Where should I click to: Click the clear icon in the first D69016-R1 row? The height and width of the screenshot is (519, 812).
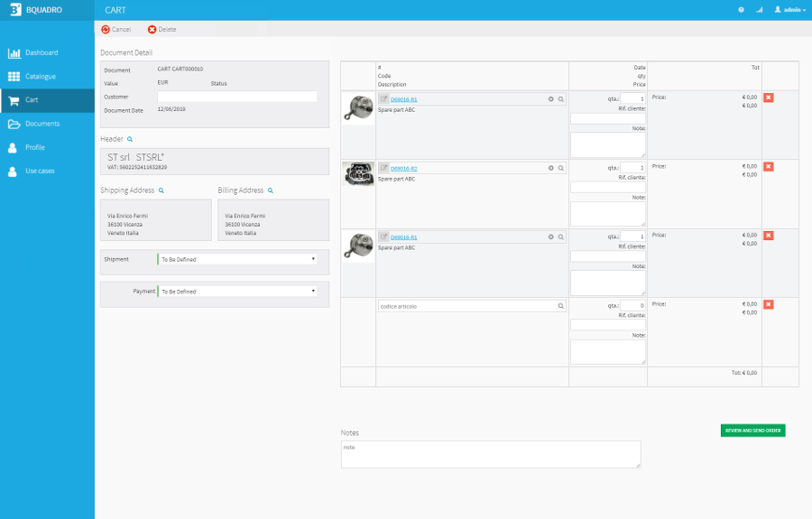(551, 99)
